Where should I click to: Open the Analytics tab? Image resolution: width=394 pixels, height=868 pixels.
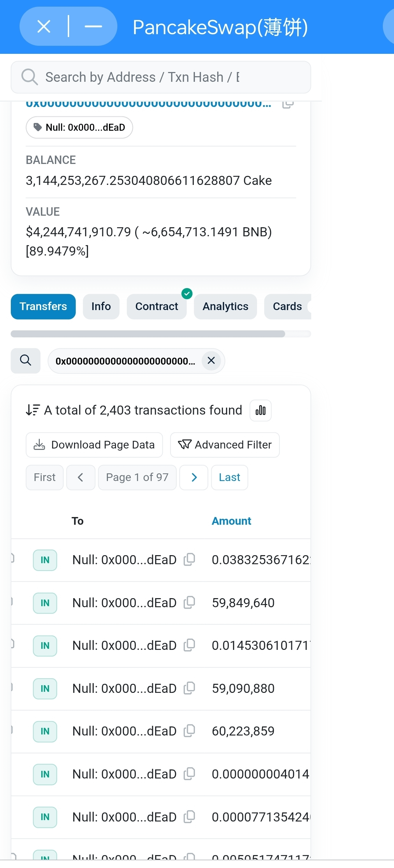[x=225, y=307]
